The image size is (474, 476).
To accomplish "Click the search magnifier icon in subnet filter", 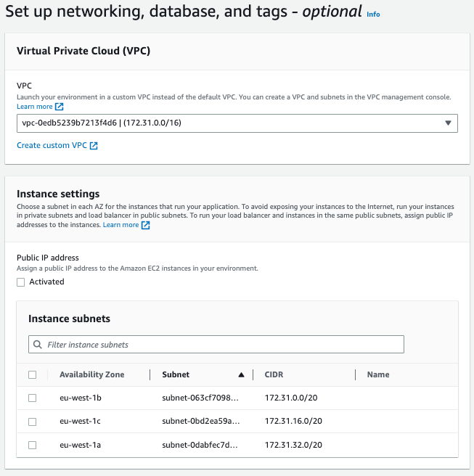I will pos(37,345).
